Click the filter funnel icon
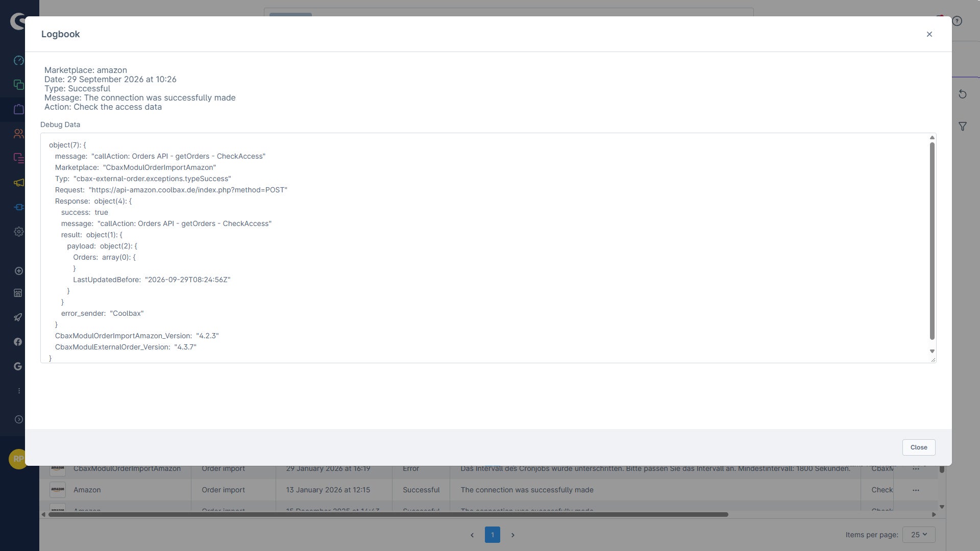 (962, 127)
